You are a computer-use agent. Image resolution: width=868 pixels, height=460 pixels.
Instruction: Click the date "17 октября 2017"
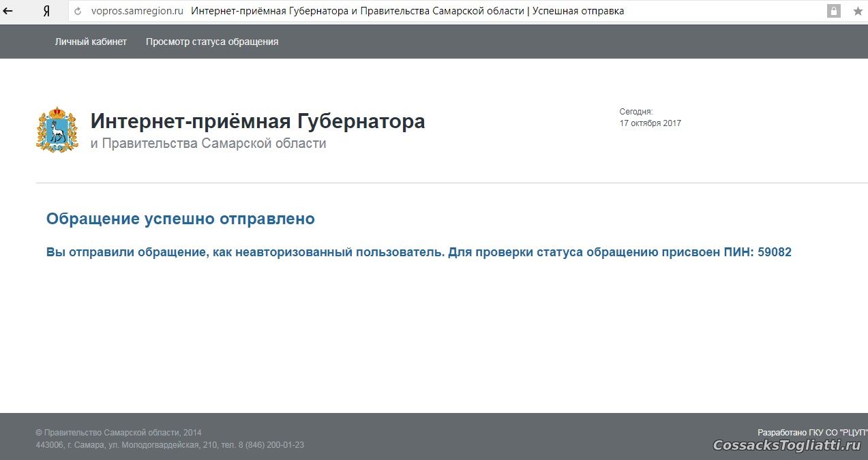pos(650,123)
